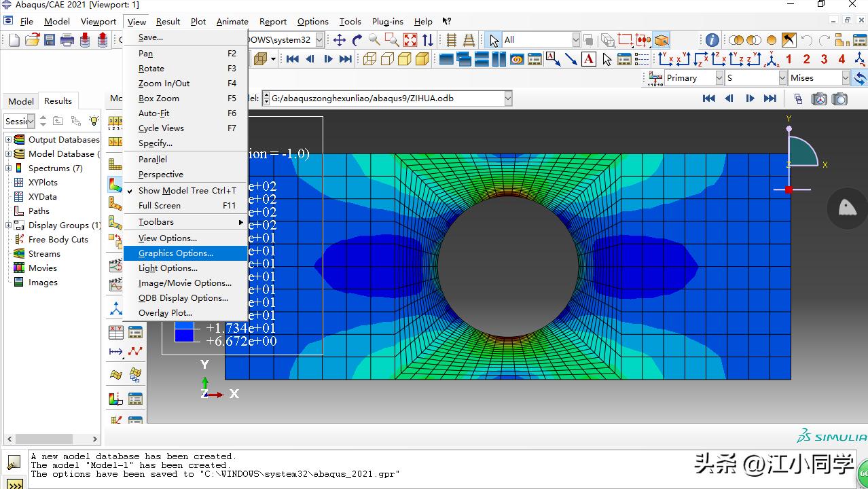The height and width of the screenshot is (489, 868).
Task: Click the Print icon in toolbar
Action: tap(67, 40)
